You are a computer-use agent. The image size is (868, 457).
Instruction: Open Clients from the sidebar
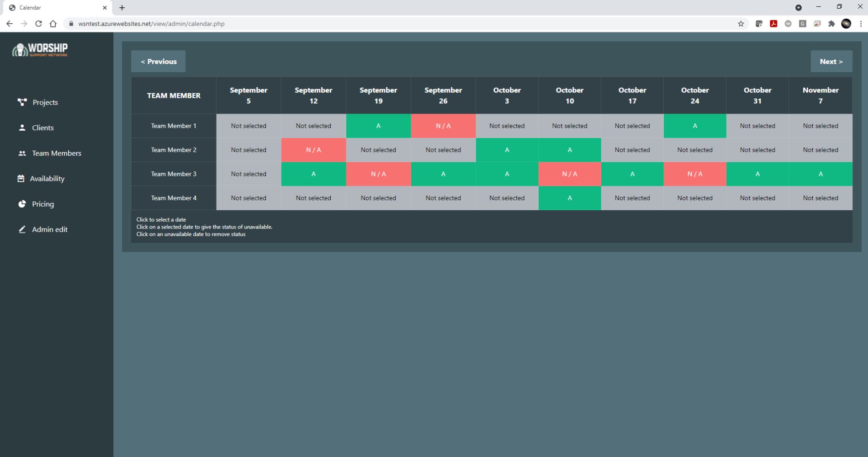(x=36, y=128)
